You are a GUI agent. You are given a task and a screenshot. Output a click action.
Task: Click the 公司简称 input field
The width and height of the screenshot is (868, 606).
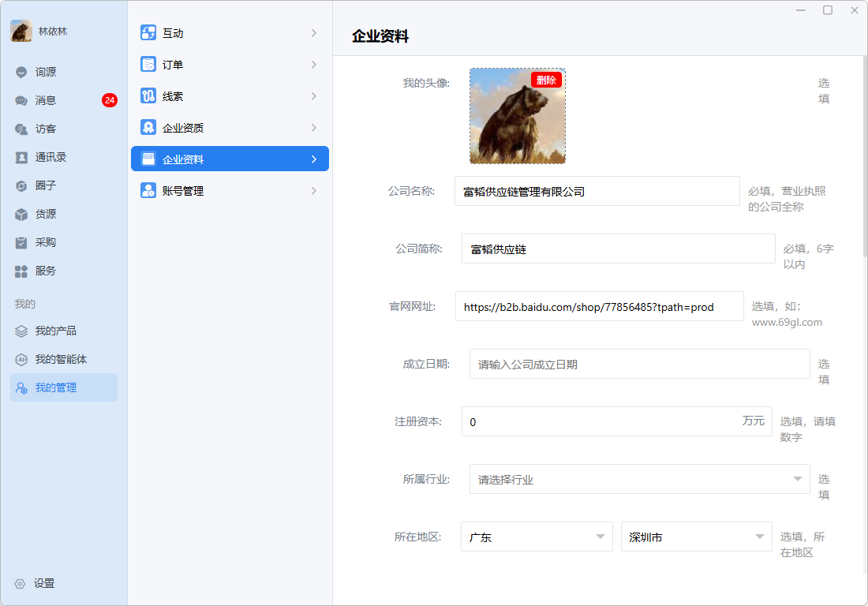619,249
